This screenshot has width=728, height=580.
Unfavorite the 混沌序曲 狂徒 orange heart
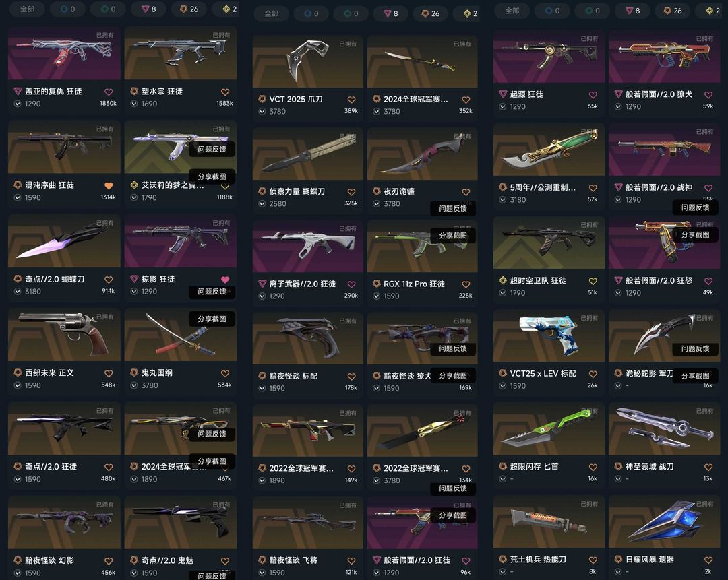click(x=109, y=186)
